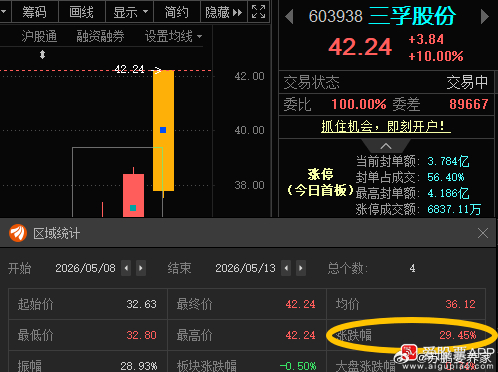This screenshot has height=372, width=498.
Task: Click the start date field 2026/05/08
Action: (85, 268)
